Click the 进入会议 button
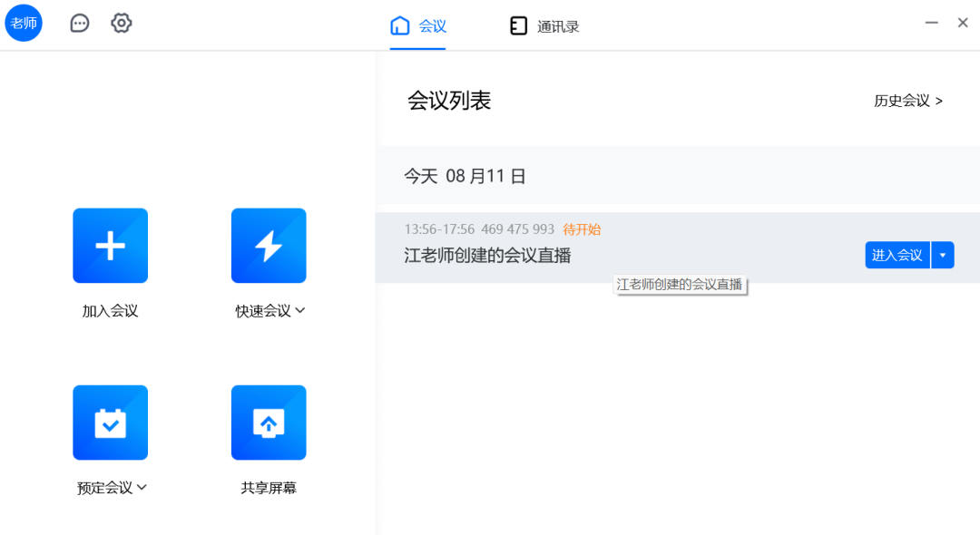 897,255
